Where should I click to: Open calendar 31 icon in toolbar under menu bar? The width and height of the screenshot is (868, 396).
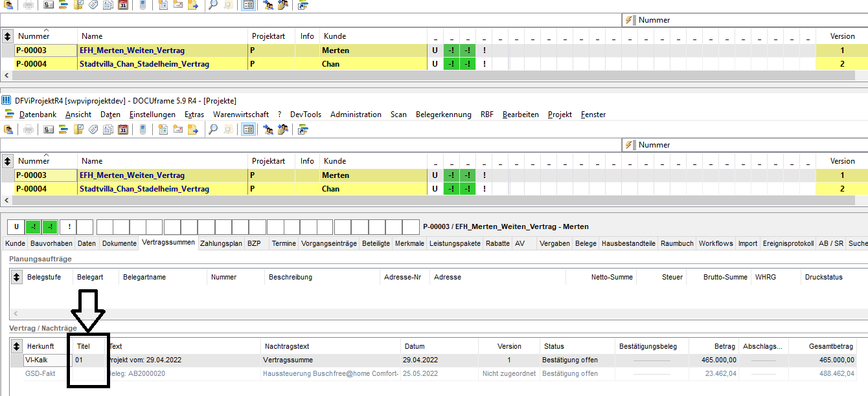(x=123, y=129)
